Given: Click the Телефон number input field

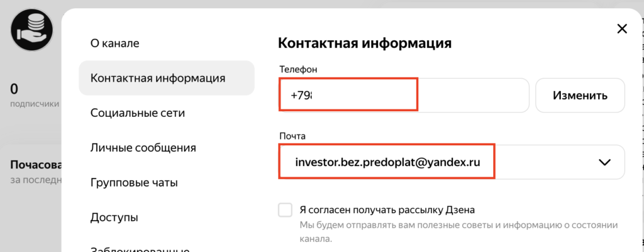Looking at the screenshot, I should pyautogui.click(x=402, y=96).
